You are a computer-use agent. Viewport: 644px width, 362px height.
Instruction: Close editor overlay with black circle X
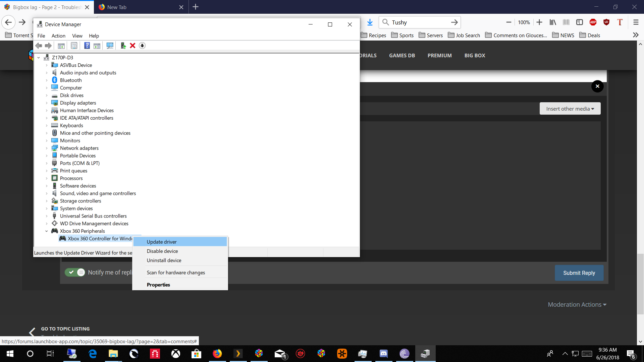click(x=597, y=86)
